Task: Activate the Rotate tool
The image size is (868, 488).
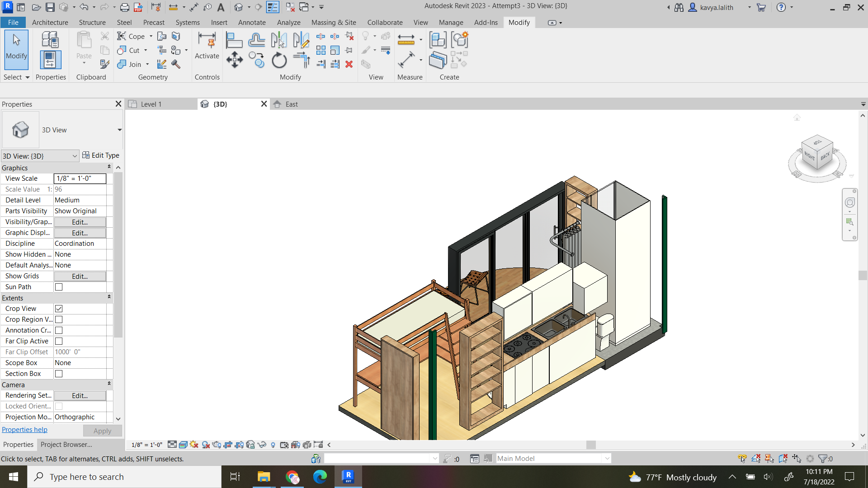Action: pos(279,60)
